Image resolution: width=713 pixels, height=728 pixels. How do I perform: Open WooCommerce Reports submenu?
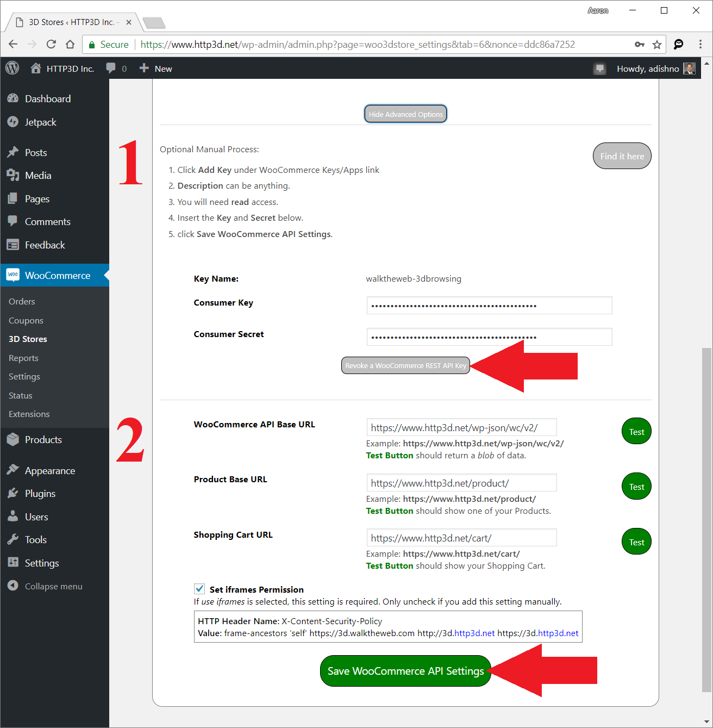23,358
